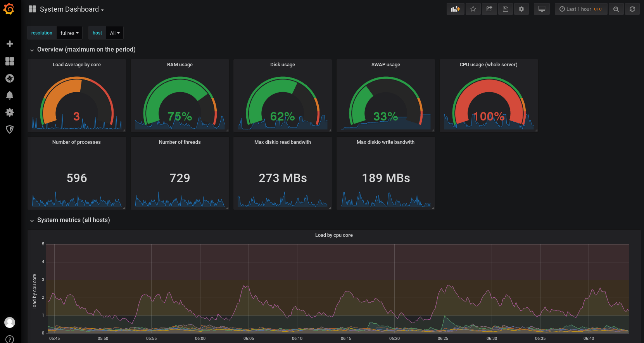This screenshot has height=343, width=644.
Task: Click the Disk usage panel title
Action: [x=283, y=65]
